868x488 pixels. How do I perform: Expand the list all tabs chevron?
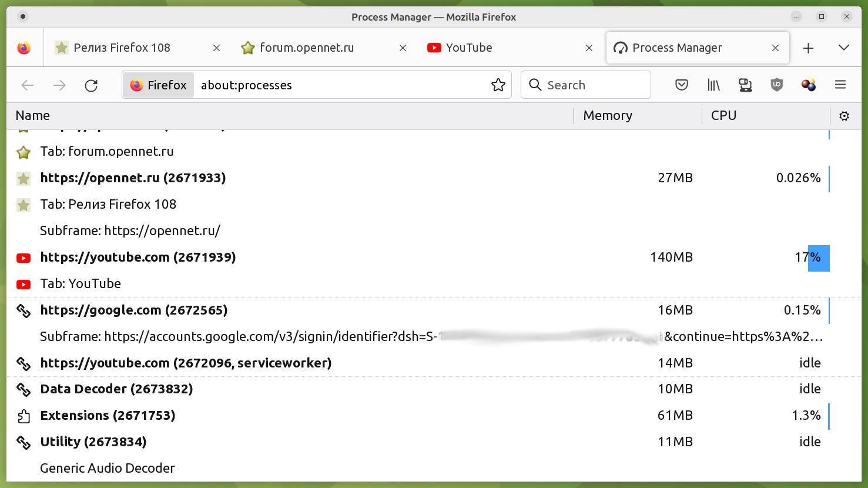843,48
